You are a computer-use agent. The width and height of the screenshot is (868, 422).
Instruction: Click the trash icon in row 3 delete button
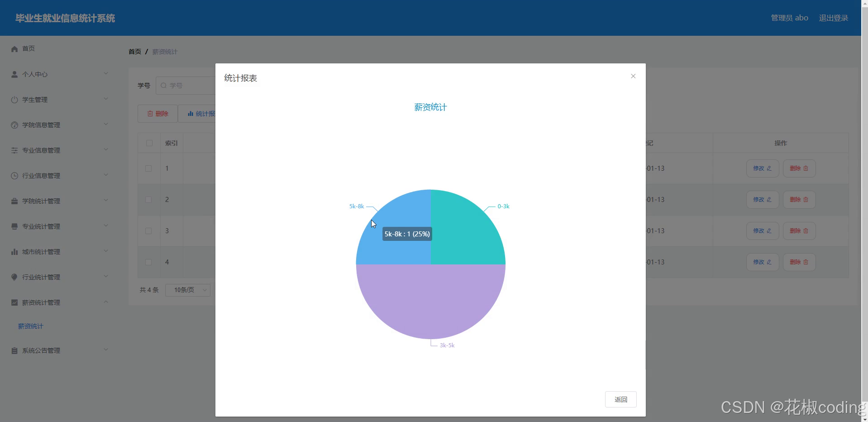point(806,231)
